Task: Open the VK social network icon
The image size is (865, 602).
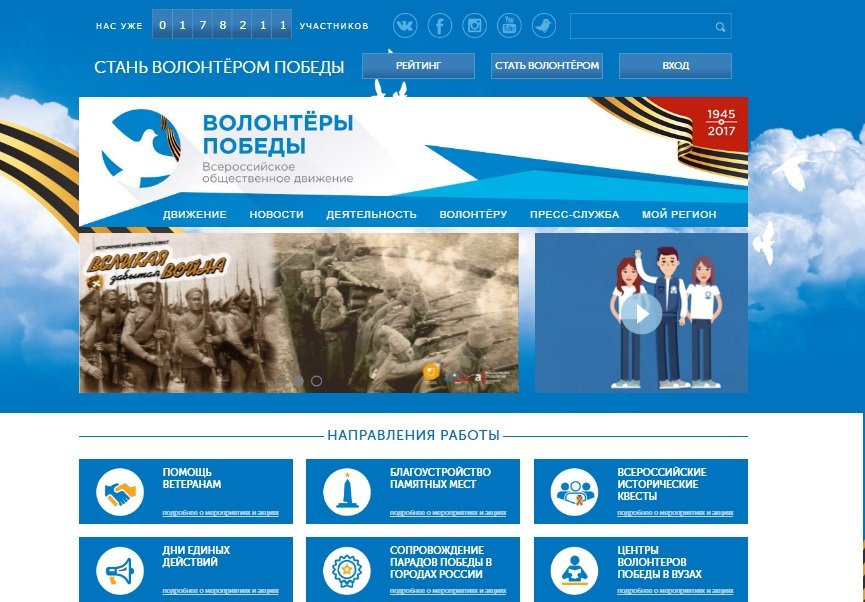Action: [x=405, y=26]
